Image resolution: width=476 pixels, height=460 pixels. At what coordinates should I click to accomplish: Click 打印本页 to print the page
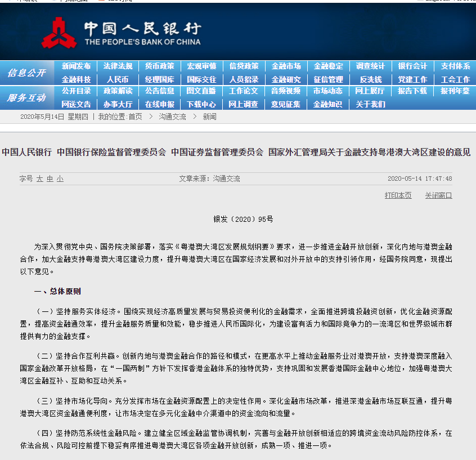click(398, 195)
